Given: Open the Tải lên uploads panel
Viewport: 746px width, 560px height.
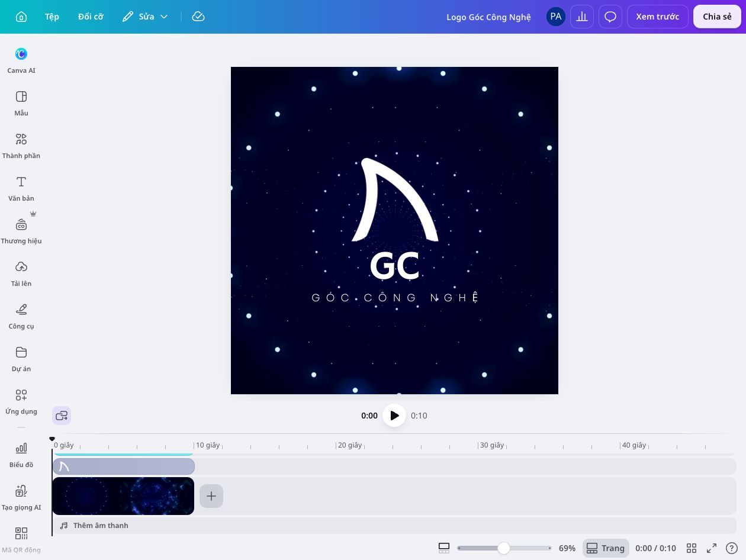Looking at the screenshot, I should [21, 273].
